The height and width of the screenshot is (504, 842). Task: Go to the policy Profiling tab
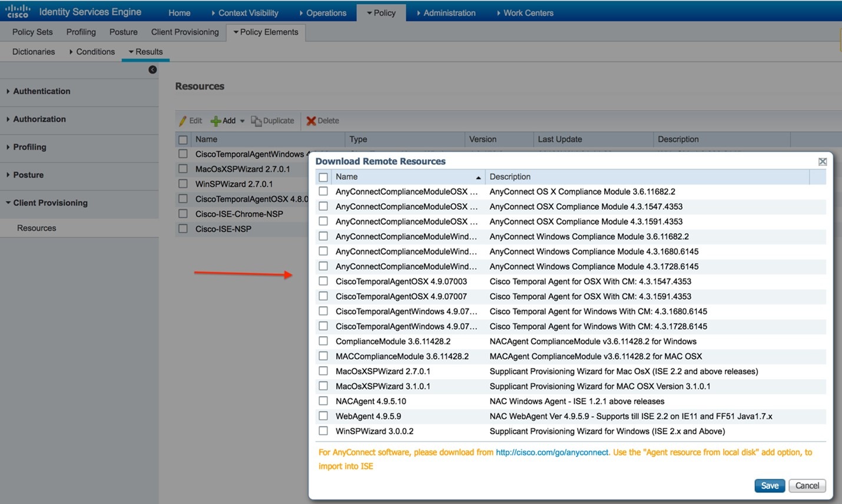81,32
